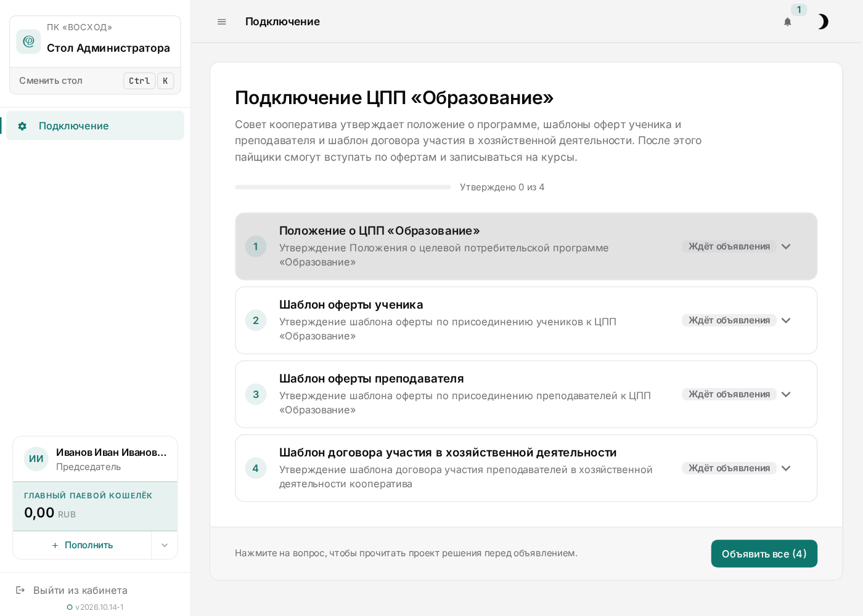Image resolution: width=863 pixels, height=616 pixels.
Task: Click the notification count badge 1
Action: (799, 10)
